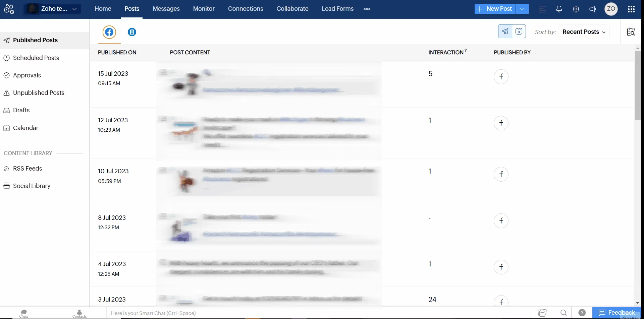The image size is (644, 319).
Task: Open the bottom bar search icon
Action: click(563, 313)
